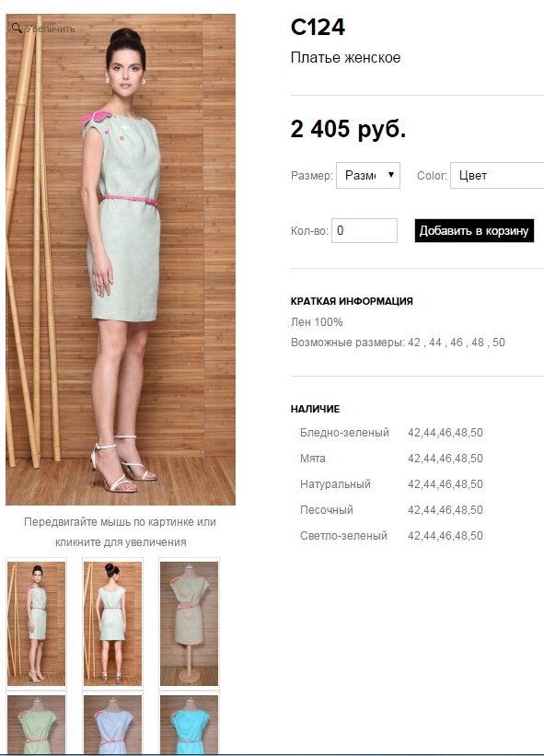Click the Увеличить zoom text link
Screen dimensions: 544x756
pos(51,29)
